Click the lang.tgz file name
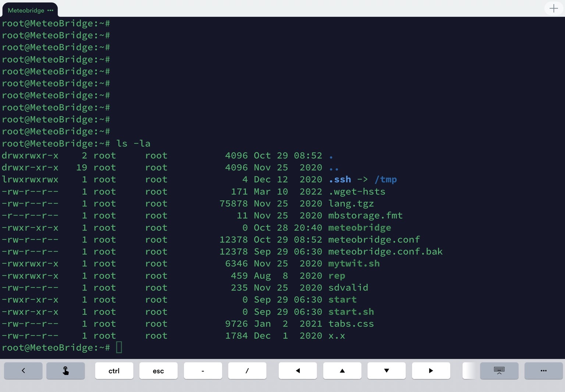The width and height of the screenshot is (565, 392). pos(351,204)
